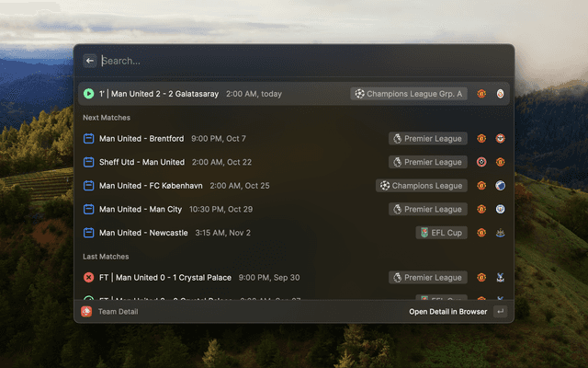Image resolution: width=588 pixels, height=368 pixels.
Task: Click the Team Detail extension icon
Action: click(x=86, y=311)
